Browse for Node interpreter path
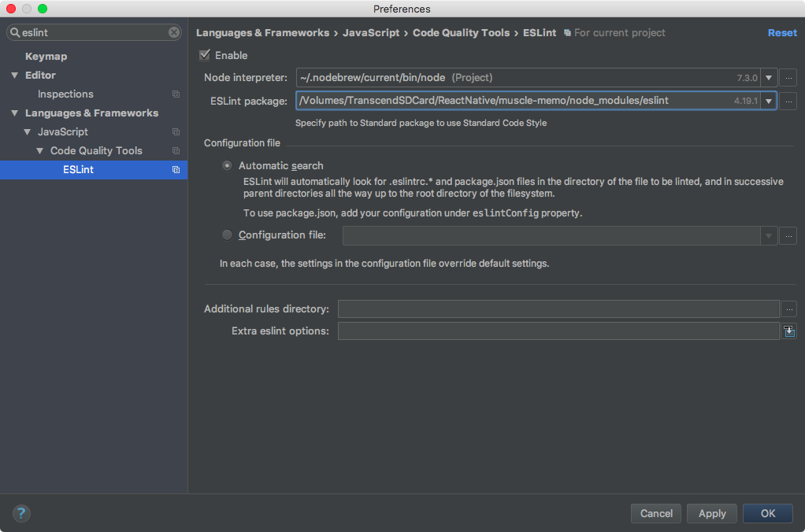 coord(788,78)
